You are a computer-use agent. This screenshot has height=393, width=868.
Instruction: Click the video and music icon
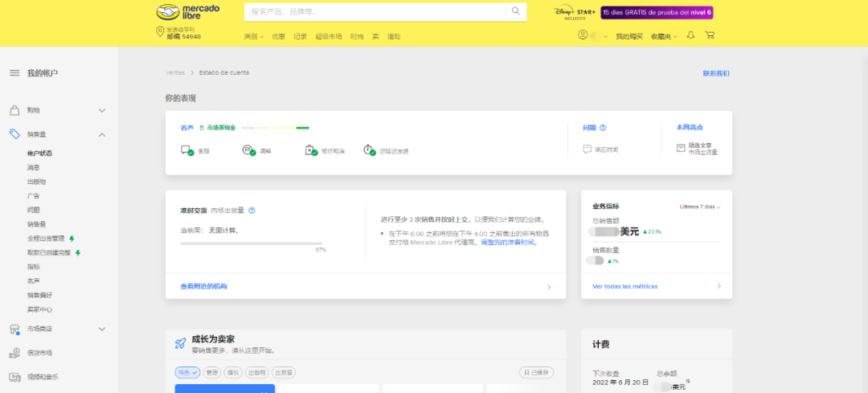coord(15,377)
